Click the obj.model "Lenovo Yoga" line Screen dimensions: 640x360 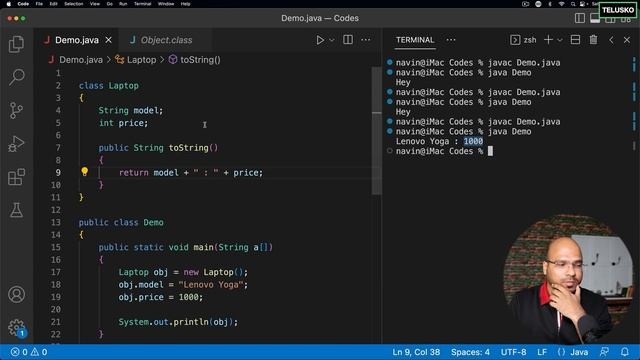click(183, 284)
